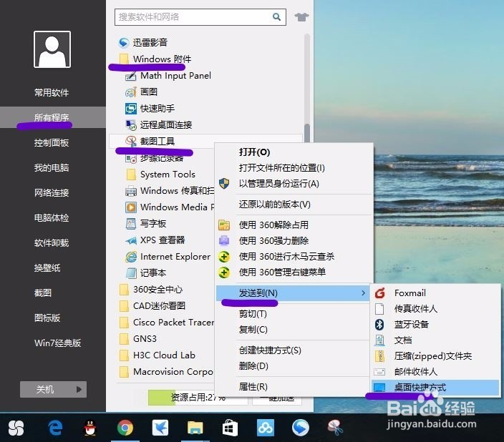
Task: Open the skin shirt icon
Action: click(301, 16)
